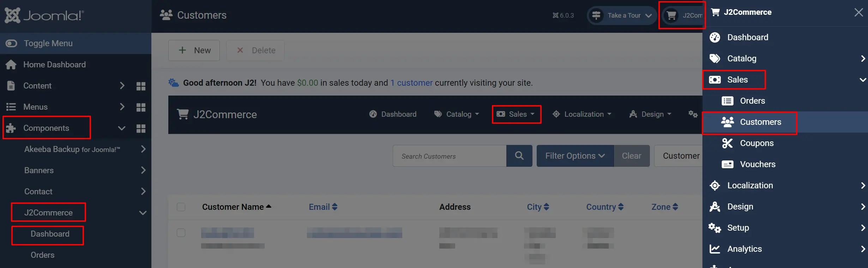Image resolution: width=868 pixels, height=268 pixels.
Task: Click the New button in the toolbar
Action: click(x=194, y=50)
